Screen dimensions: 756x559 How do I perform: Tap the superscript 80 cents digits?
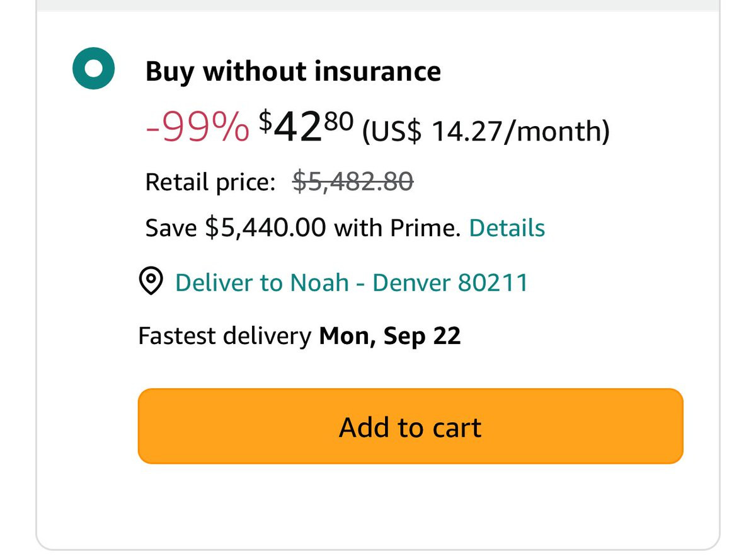tap(340, 118)
